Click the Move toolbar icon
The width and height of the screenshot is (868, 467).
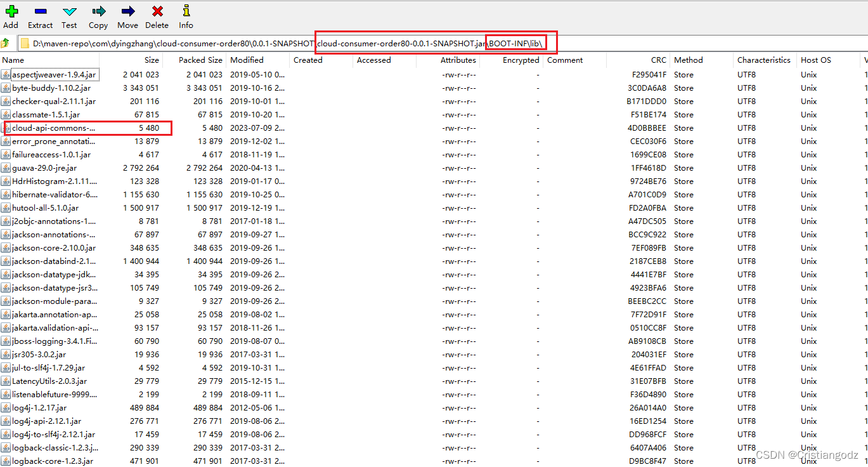tap(127, 11)
